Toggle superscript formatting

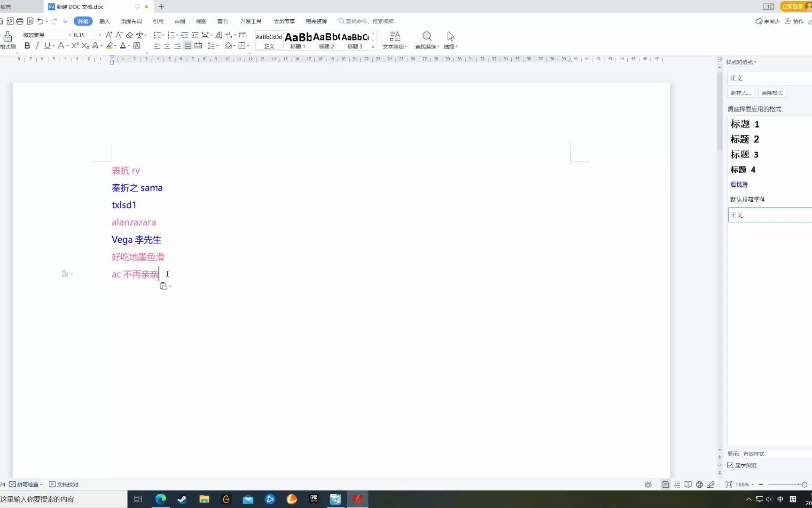[x=75, y=46]
